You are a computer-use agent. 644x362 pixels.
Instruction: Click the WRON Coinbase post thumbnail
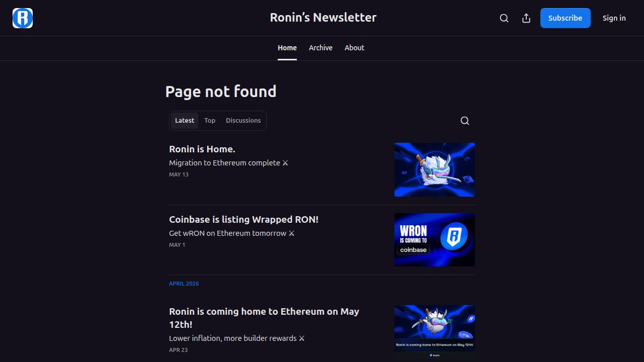click(x=435, y=240)
